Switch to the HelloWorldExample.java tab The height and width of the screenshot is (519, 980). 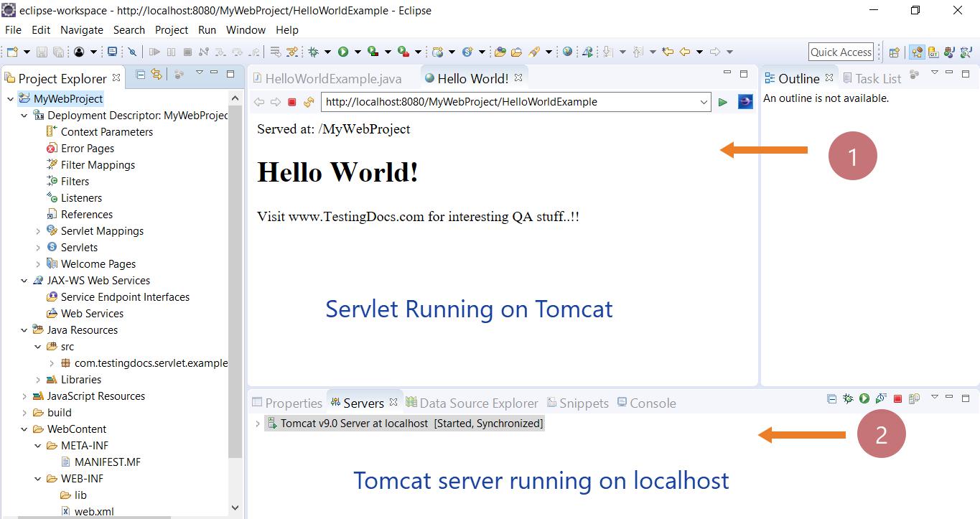pos(332,78)
